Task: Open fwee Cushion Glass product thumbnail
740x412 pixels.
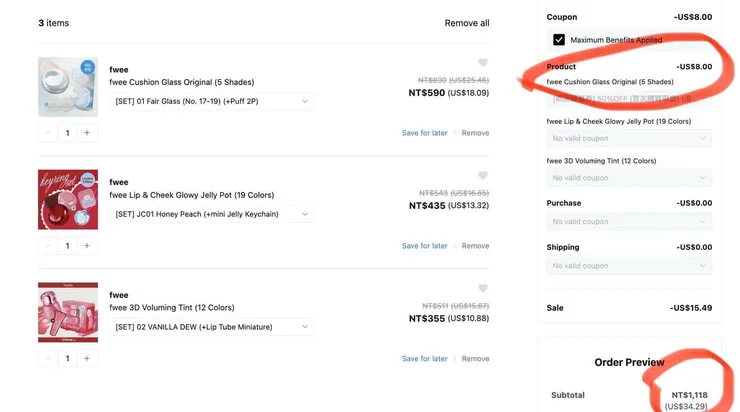Action: [68, 87]
